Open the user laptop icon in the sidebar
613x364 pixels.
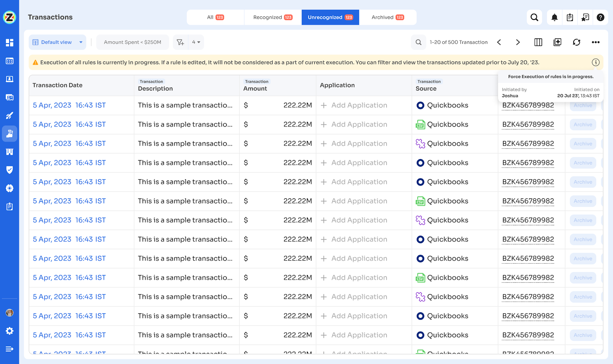pyautogui.click(x=10, y=79)
